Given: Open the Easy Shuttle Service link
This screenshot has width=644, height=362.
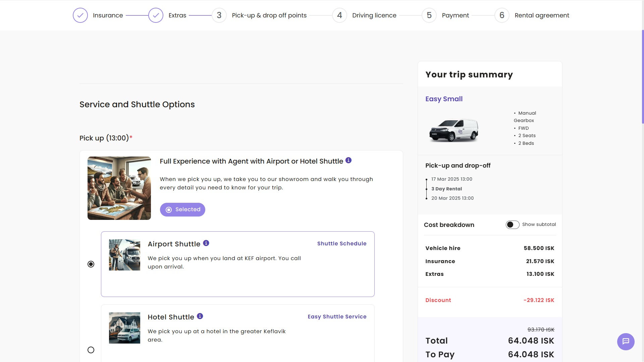Looking at the screenshot, I should pyautogui.click(x=337, y=317).
